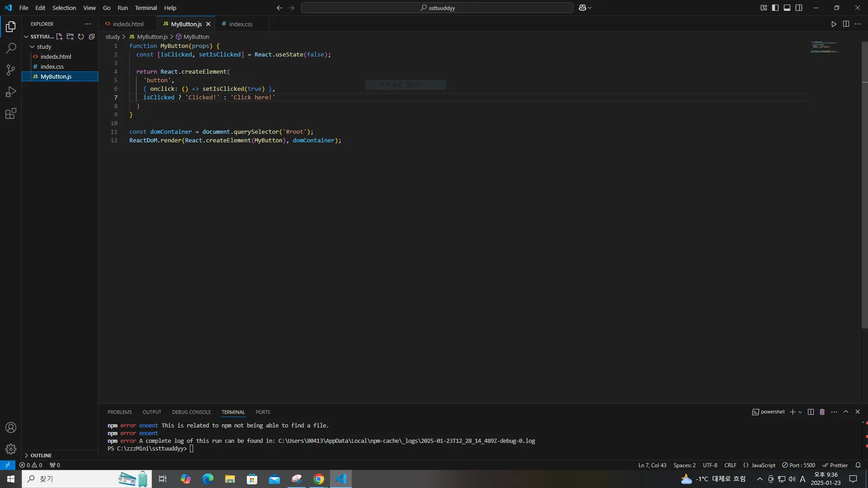
Task: Split the editor to the right
Action: 846,24
